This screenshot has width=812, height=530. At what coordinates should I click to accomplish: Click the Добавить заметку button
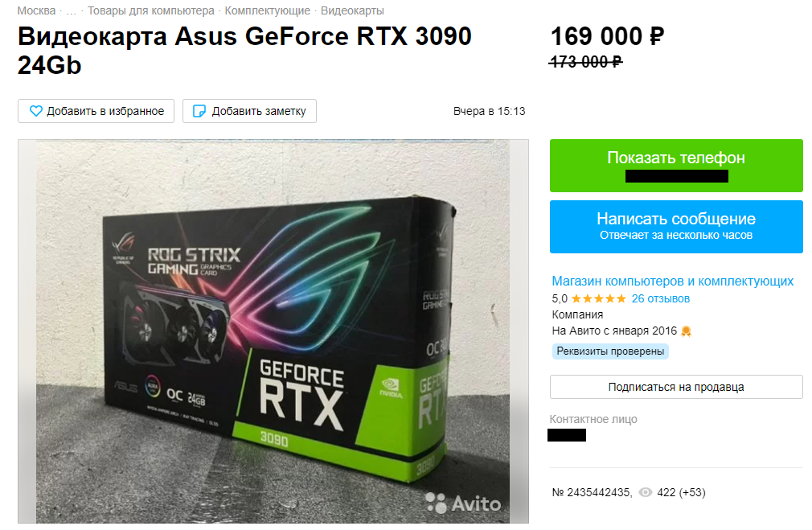coord(249,111)
